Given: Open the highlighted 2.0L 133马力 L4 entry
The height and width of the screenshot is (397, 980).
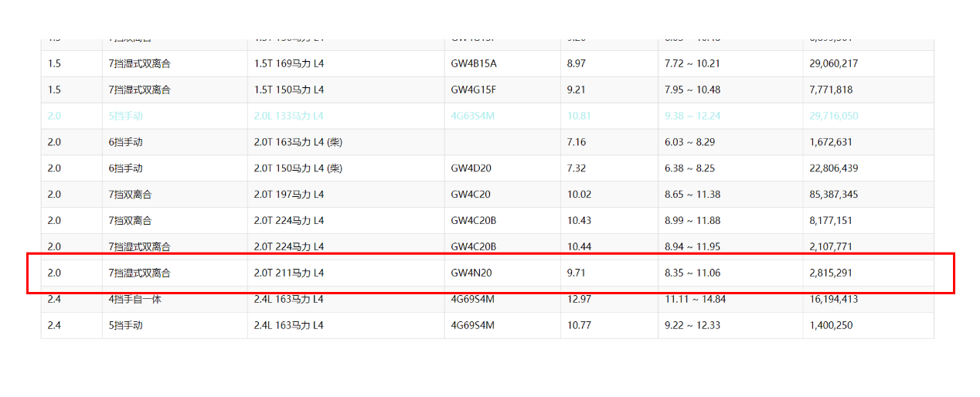Looking at the screenshot, I should (289, 116).
